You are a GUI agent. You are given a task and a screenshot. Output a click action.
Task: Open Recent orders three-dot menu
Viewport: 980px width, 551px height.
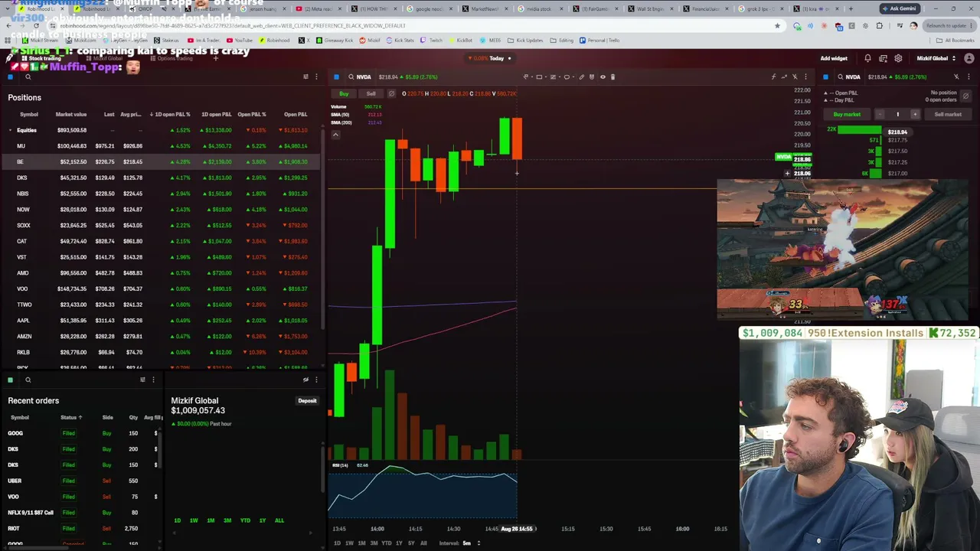(x=153, y=380)
